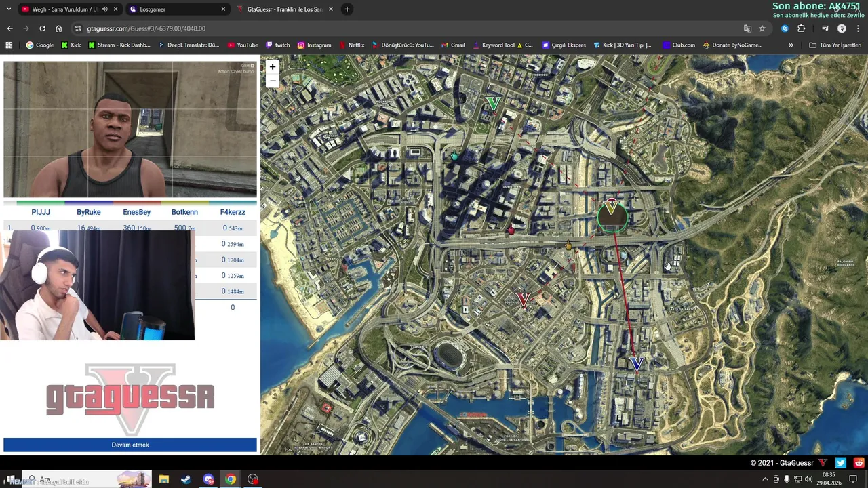
Task: Open the taskbar clock showing 08:35
Action: (829, 479)
